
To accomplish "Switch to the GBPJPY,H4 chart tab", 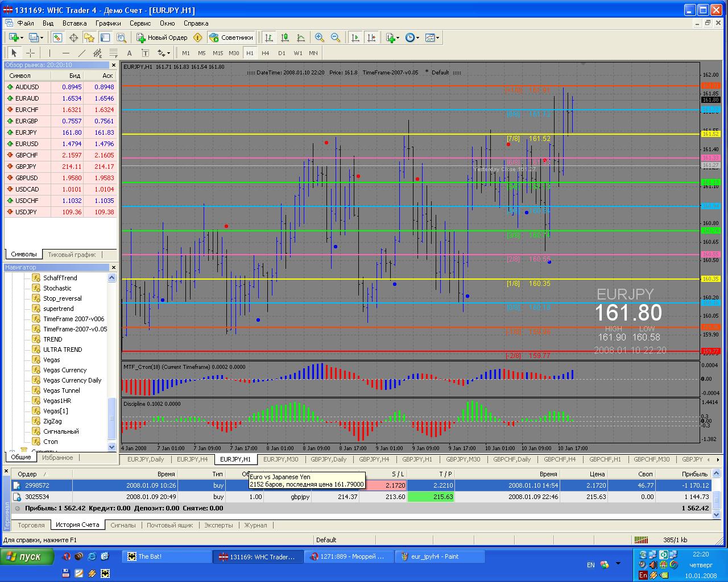I will 374,459.
